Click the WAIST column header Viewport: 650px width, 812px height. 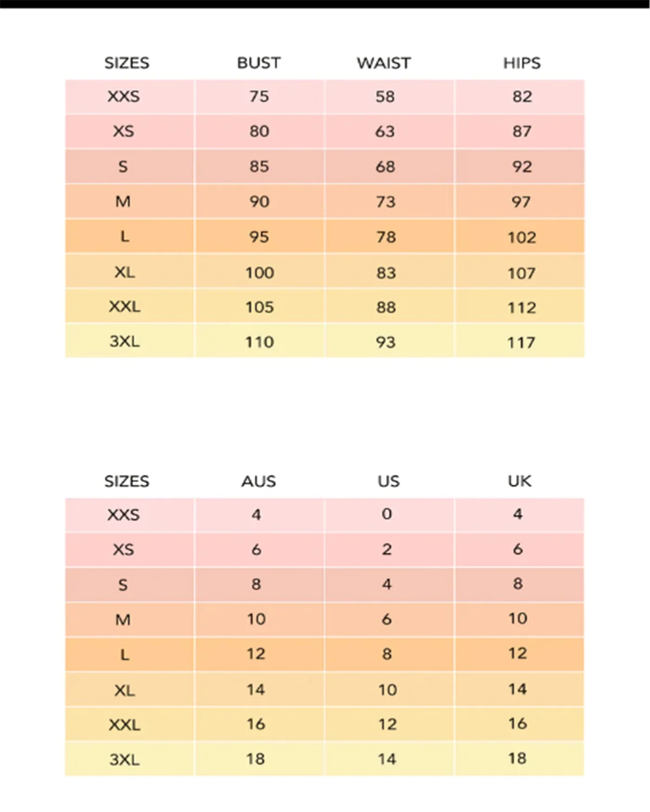pyautogui.click(x=383, y=63)
